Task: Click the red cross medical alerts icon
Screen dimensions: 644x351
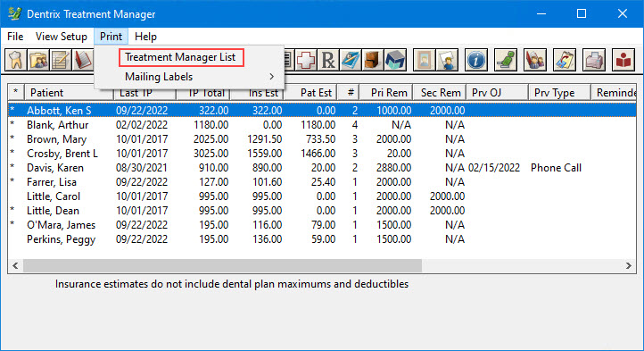Action: (x=306, y=61)
